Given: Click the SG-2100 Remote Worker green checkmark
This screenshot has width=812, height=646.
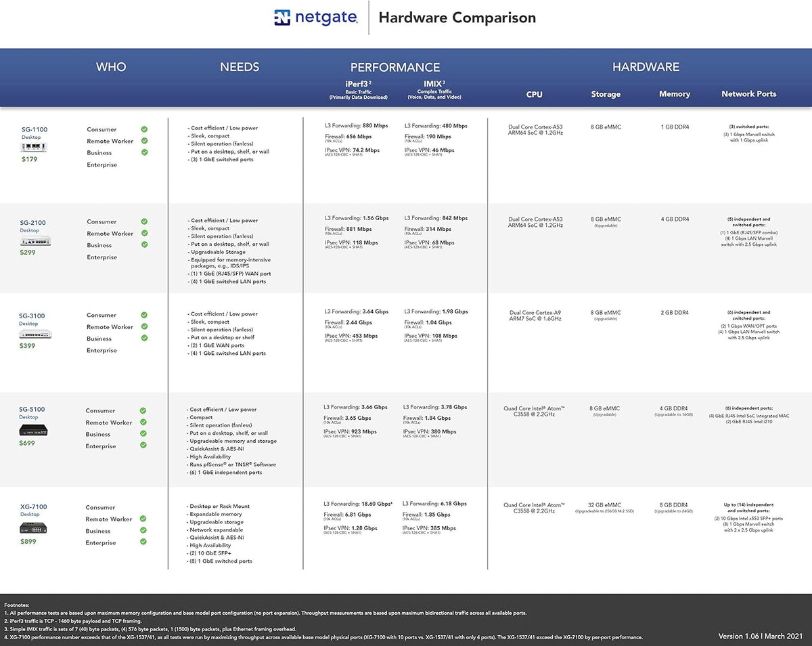Looking at the screenshot, I should 144,233.
